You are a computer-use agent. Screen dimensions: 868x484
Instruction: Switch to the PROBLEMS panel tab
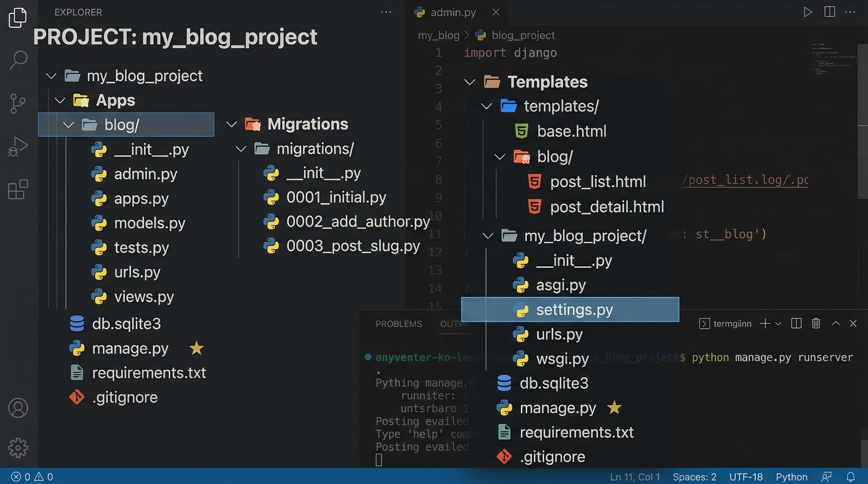pyautogui.click(x=398, y=324)
